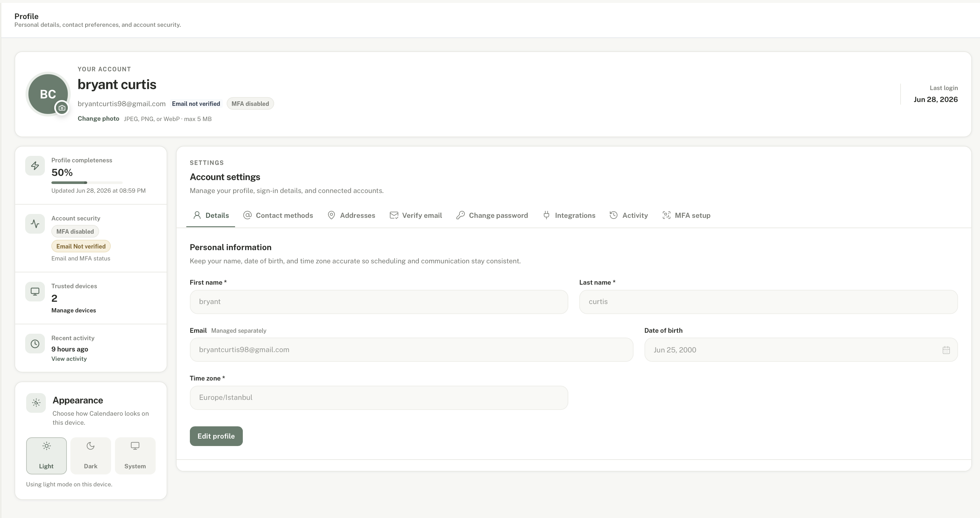The height and width of the screenshot is (518, 980).
Task: Click the Date of birth field
Action: click(801, 350)
